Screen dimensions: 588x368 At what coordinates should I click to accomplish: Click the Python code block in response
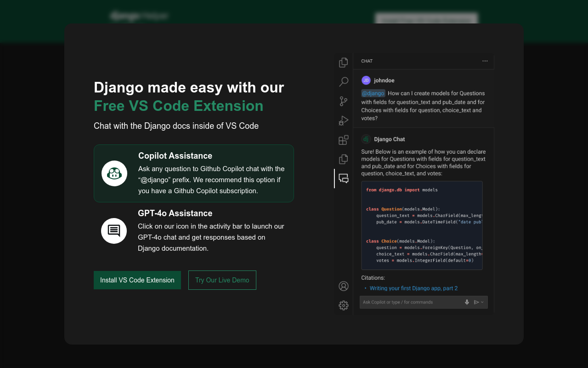click(422, 225)
